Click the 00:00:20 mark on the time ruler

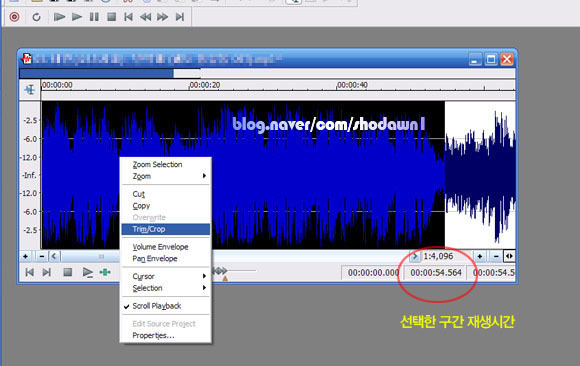coord(205,85)
